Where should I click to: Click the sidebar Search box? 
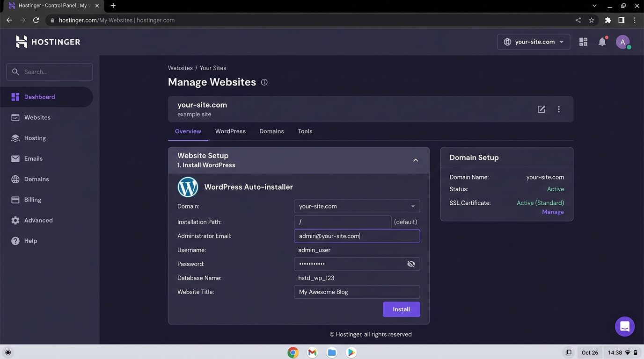pos(50,72)
